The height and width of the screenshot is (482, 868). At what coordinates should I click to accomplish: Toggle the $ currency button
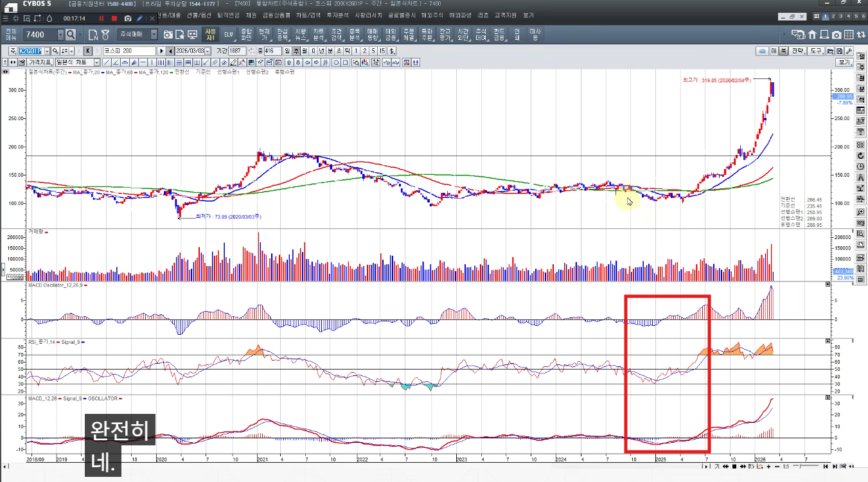(392, 51)
